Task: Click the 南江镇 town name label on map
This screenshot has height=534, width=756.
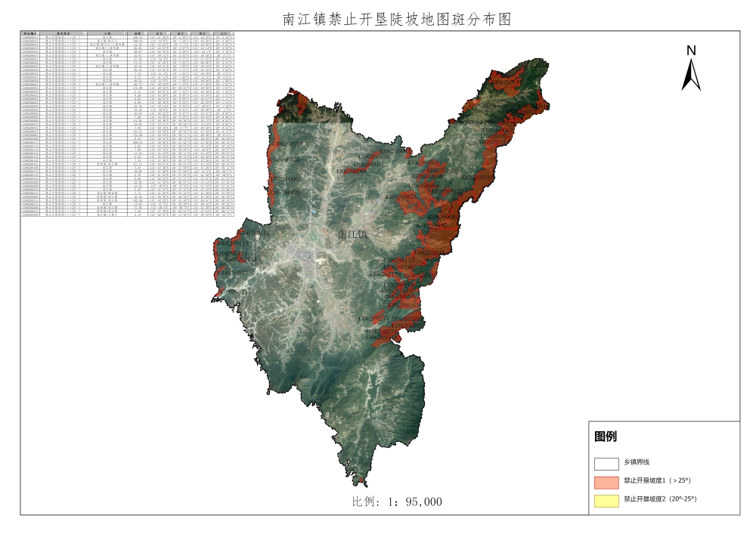Action: coord(352,236)
